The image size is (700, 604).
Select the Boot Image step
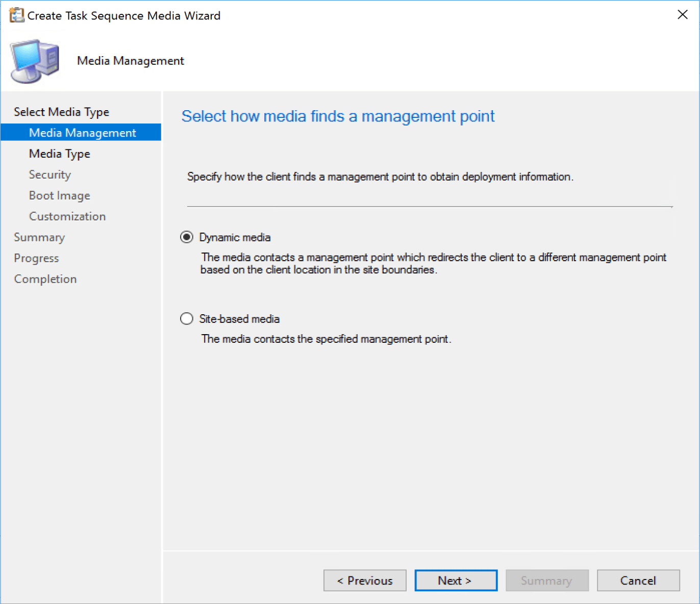(x=59, y=195)
